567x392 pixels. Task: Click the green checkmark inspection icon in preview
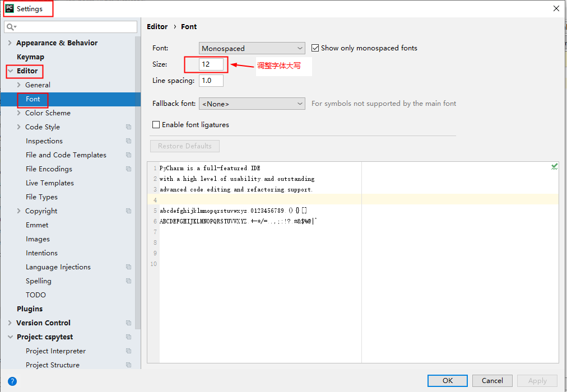554,166
